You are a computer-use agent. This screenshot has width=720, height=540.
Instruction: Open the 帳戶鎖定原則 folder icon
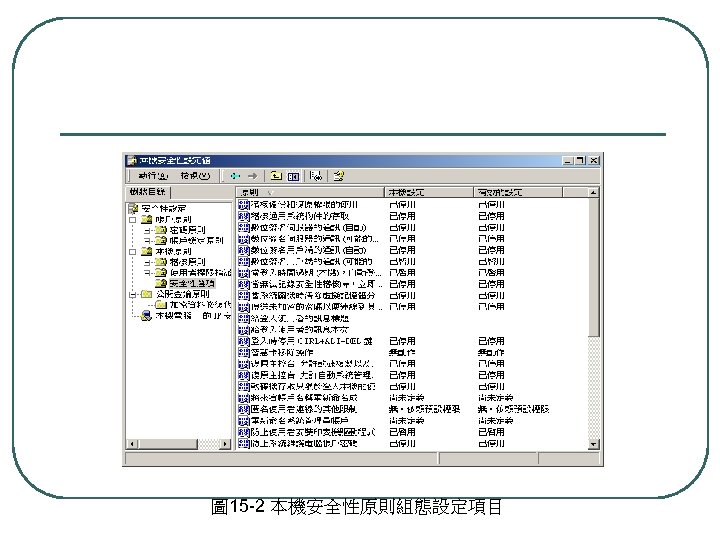pyautogui.click(x=160, y=240)
